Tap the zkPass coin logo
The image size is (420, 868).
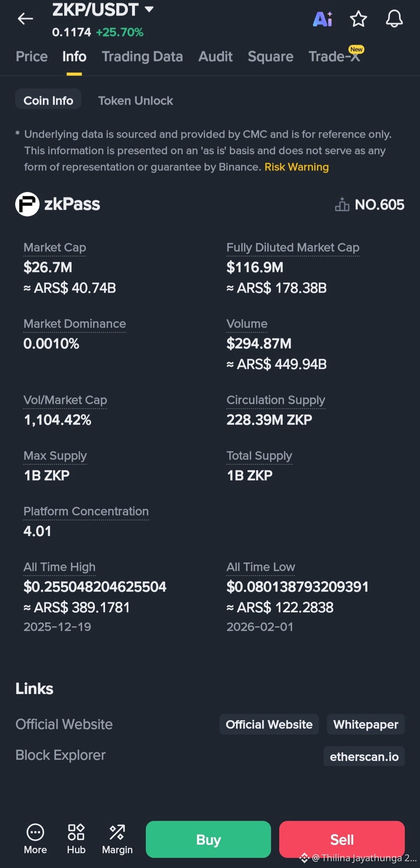tap(27, 204)
